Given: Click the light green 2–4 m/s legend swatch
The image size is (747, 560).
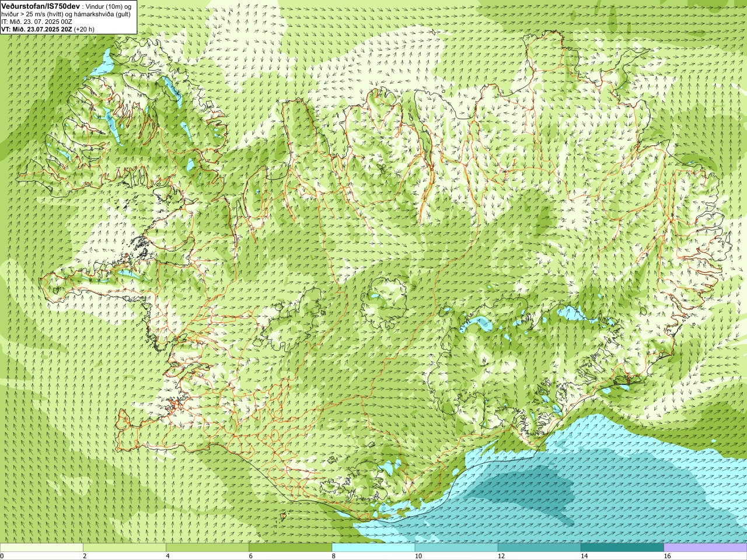Looking at the screenshot, I should (x=124, y=547).
